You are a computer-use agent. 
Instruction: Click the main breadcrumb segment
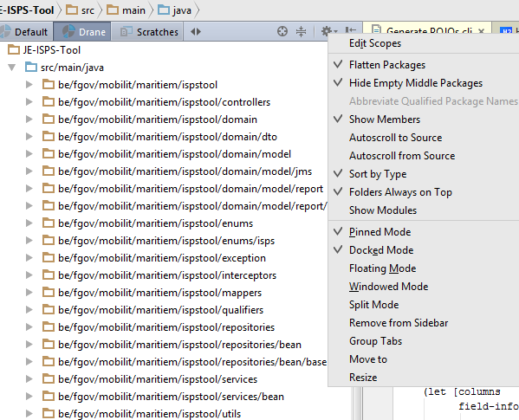(126, 10)
